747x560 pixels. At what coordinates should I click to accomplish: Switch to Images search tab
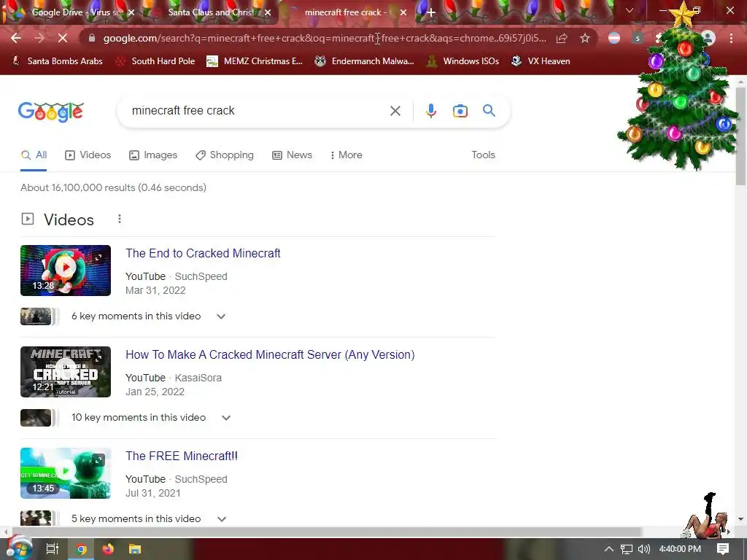[153, 155]
